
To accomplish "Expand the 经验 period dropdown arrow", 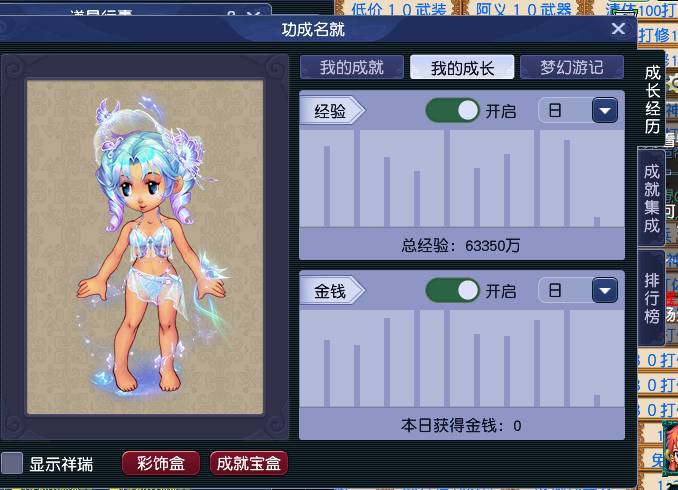I will pos(604,111).
